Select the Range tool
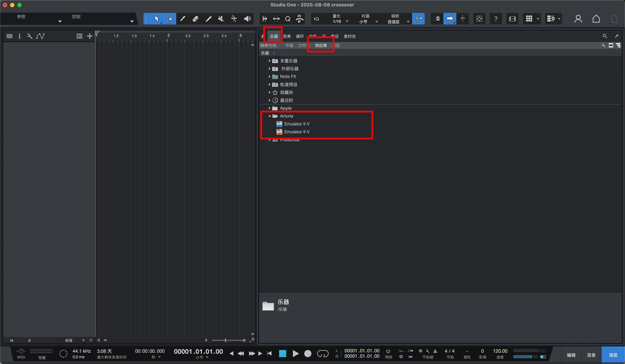 (170, 19)
